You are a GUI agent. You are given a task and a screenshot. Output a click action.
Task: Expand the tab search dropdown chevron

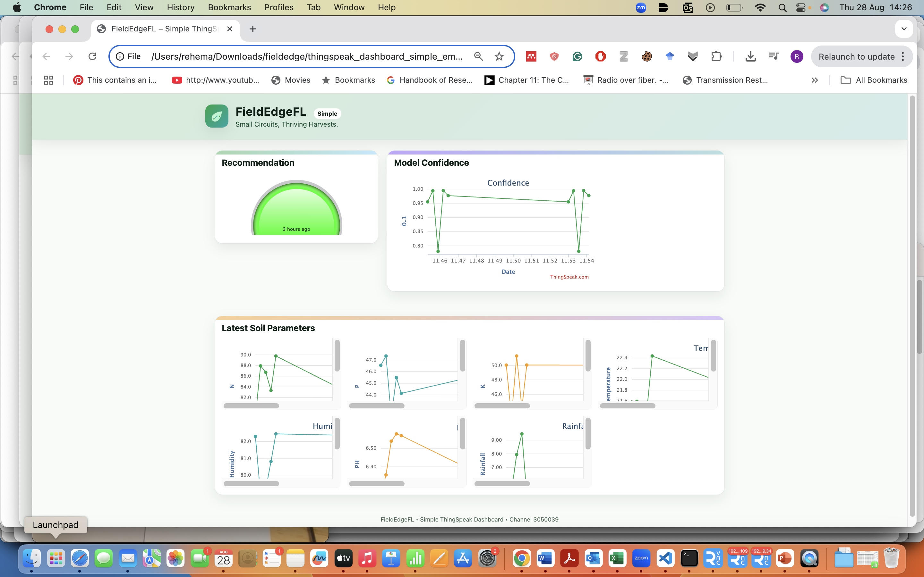(903, 29)
